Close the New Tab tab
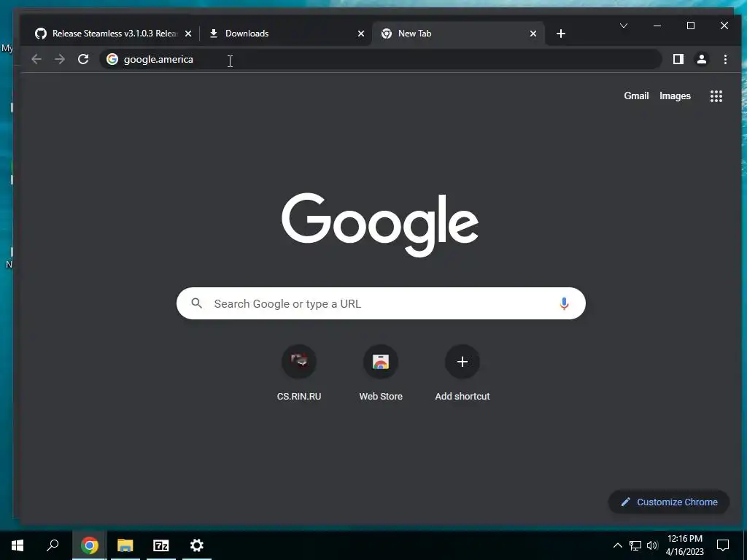 click(x=533, y=34)
